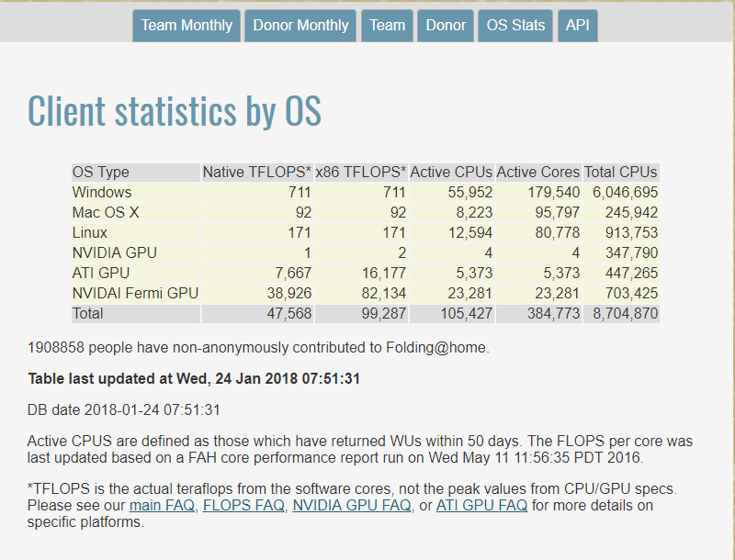Select Windows Active CPUs value 55,952
Screen dimensions: 735x560
coord(470,193)
